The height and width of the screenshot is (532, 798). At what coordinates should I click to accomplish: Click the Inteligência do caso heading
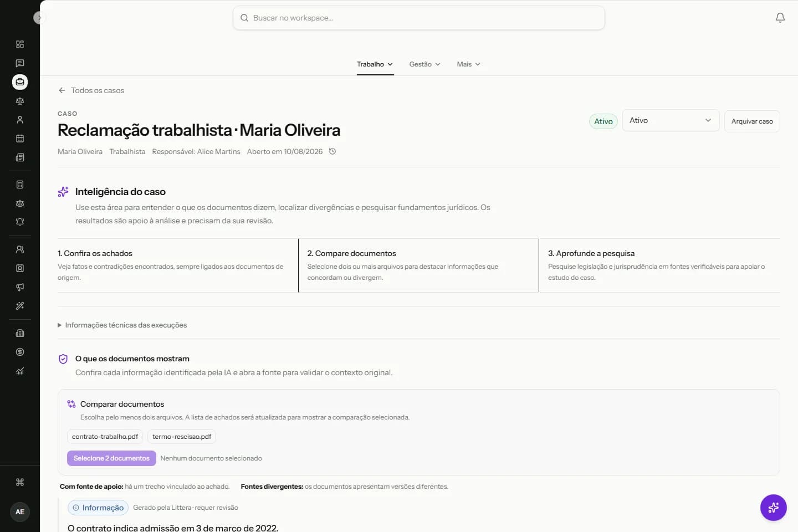click(x=120, y=192)
